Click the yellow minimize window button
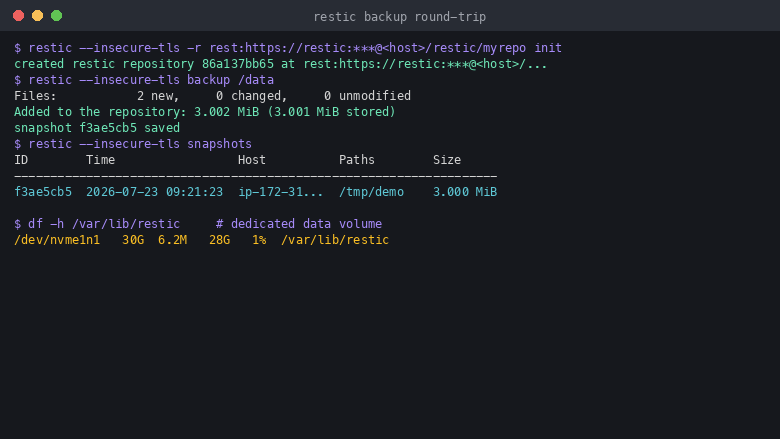780x439 pixels. point(37,16)
